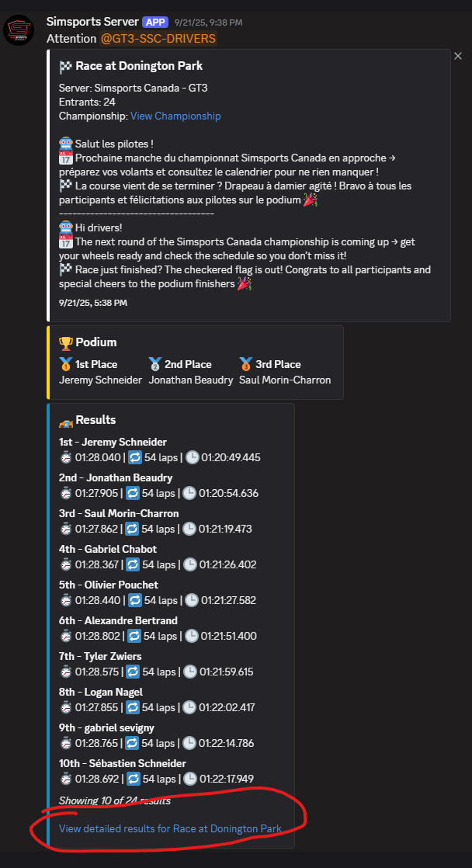
Task: Click the checkered flag icon in embed title
Action: coord(66,67)
